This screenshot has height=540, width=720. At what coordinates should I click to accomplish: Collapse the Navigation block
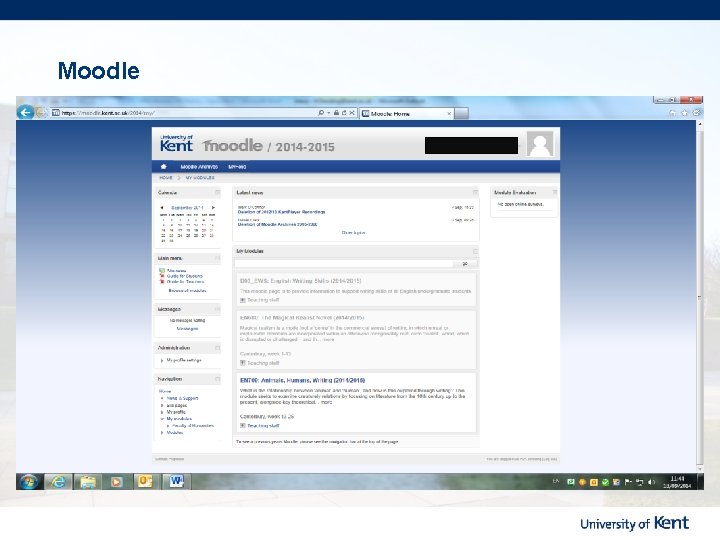pyautogui.click(x=217, y=379)
